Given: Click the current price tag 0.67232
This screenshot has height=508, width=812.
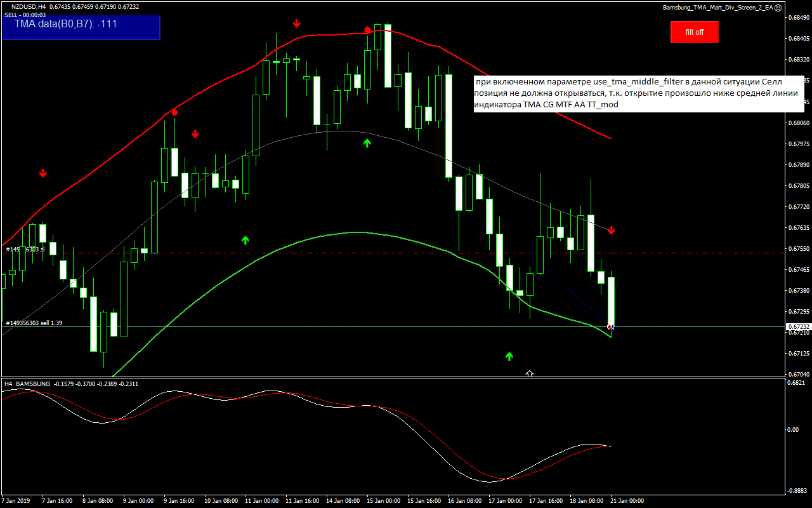Looking at the screenshot, I should coord(798,327).
